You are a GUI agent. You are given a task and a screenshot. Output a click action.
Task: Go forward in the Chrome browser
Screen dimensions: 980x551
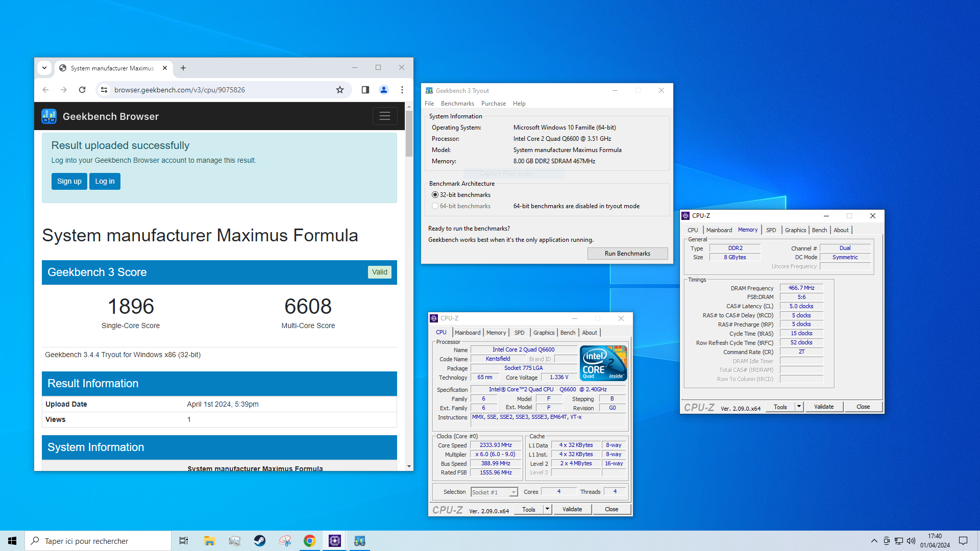[64, 90]
